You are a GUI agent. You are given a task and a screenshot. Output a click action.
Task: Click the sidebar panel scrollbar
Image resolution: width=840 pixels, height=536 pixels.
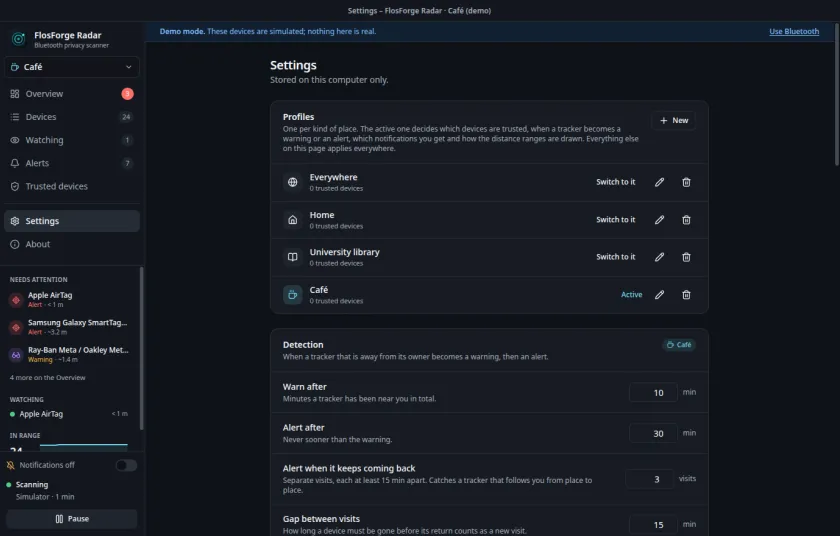pyautogui.click(x=141, y=348)
